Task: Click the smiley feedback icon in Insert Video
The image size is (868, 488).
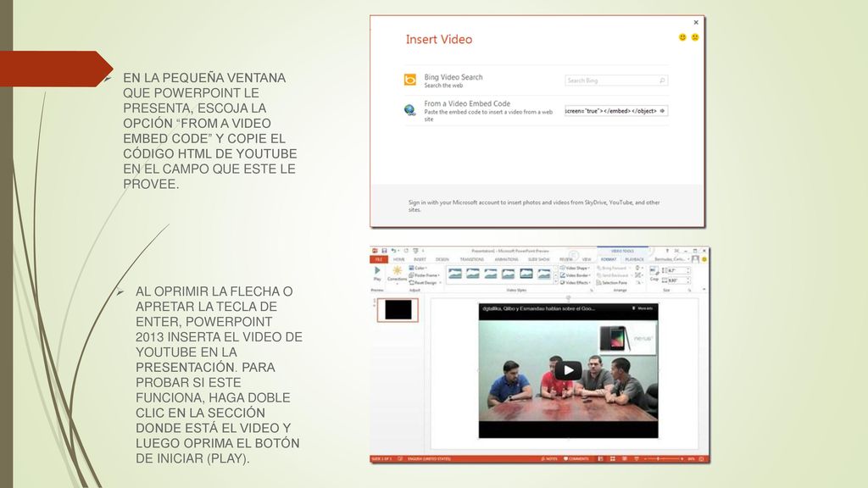Action: point(682,37)
